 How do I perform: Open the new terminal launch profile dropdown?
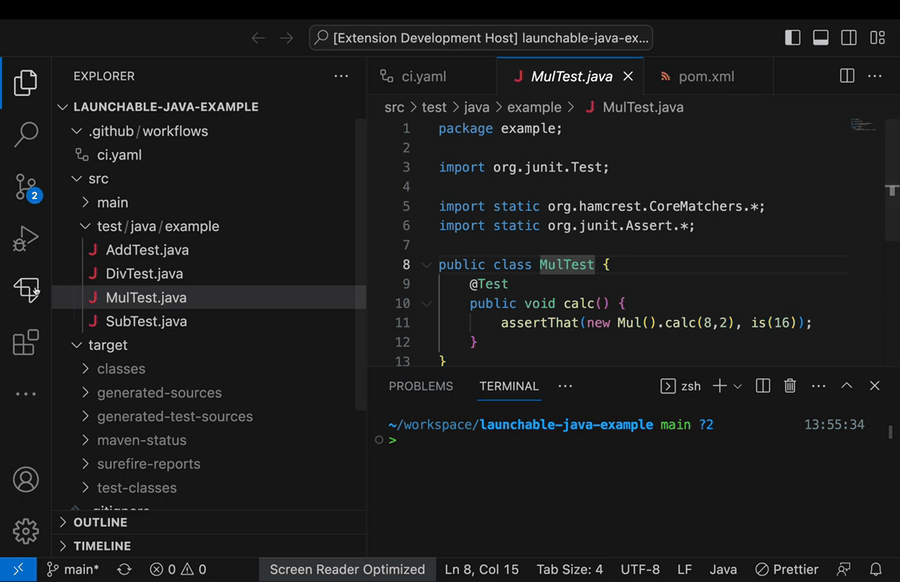click(x=738, y=386)
